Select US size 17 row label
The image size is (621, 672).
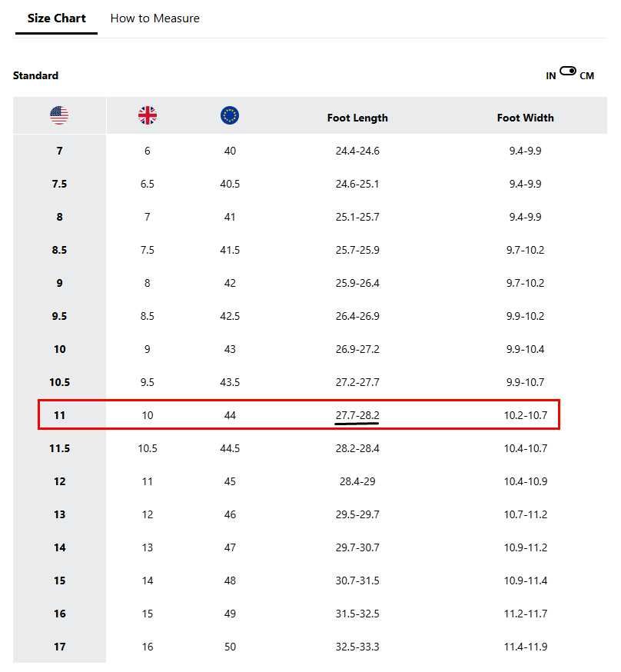pyautogui.click(x=59, y=647)
